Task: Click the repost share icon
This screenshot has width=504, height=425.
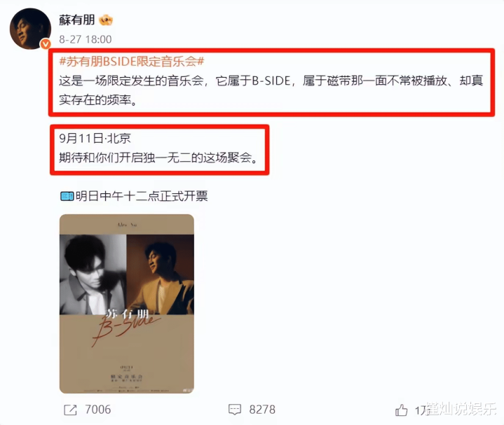Action: click(x=70, y=410)
